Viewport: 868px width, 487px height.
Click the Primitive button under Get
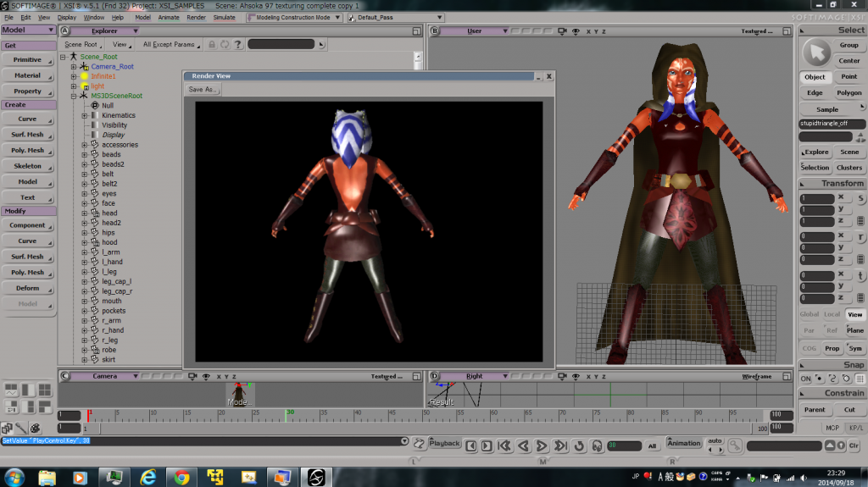click(28, 60)
